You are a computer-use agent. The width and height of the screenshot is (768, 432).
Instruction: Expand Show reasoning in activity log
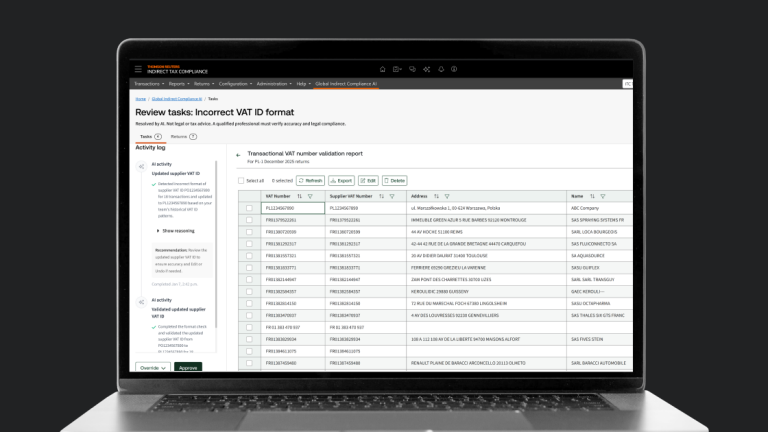(x=175, y=231)
